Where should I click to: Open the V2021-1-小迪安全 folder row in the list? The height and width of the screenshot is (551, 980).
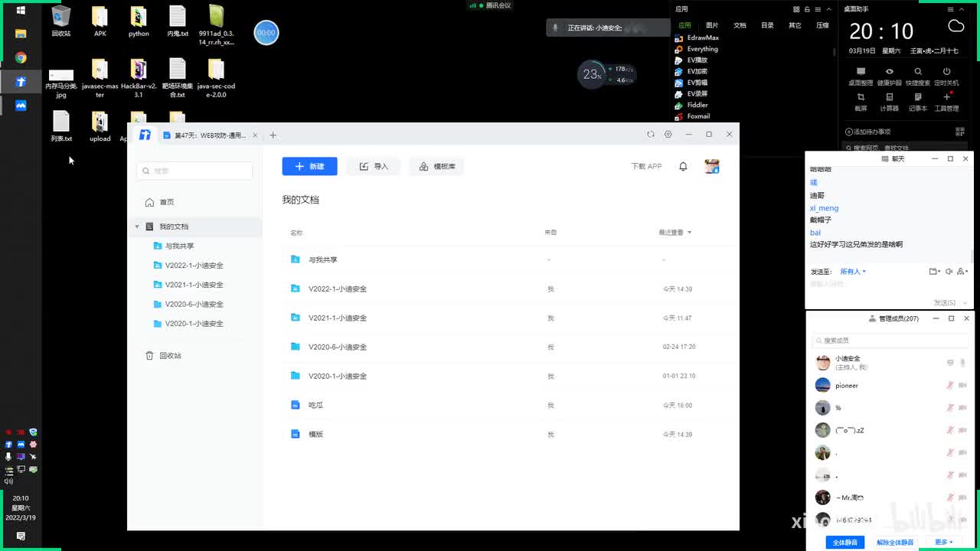pyautogui.click(x=501, y=318)
